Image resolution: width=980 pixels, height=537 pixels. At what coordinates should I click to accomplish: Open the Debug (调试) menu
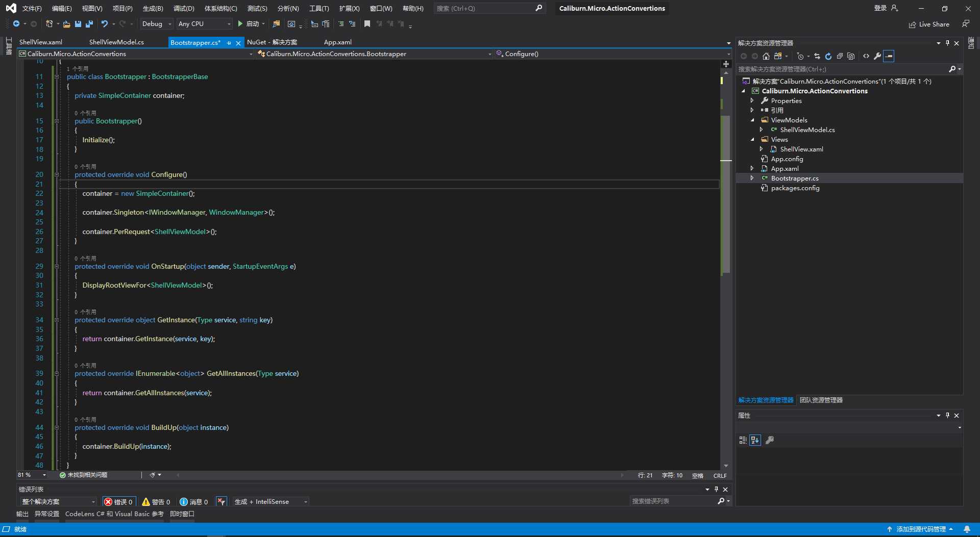point(184,8)
